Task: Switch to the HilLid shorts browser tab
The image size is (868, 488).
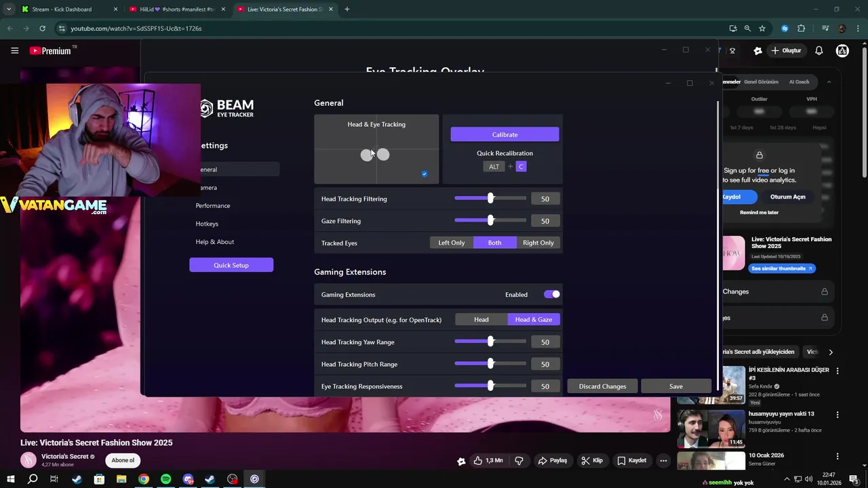Action: click(176, 9)
